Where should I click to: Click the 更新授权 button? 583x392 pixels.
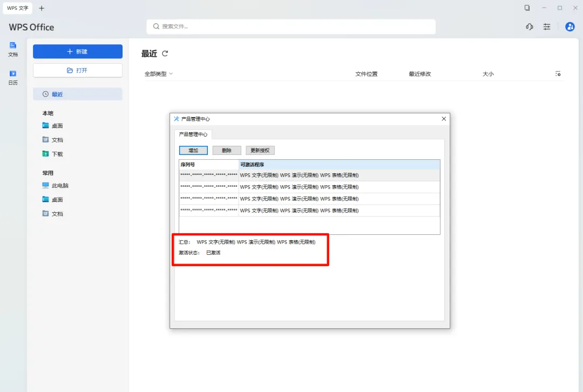point(260,150)
